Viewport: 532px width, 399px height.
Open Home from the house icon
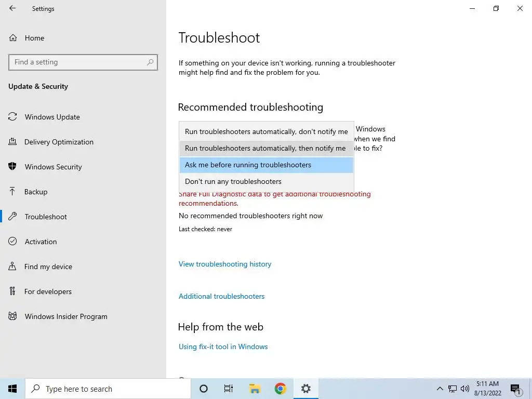click(13, 37)
